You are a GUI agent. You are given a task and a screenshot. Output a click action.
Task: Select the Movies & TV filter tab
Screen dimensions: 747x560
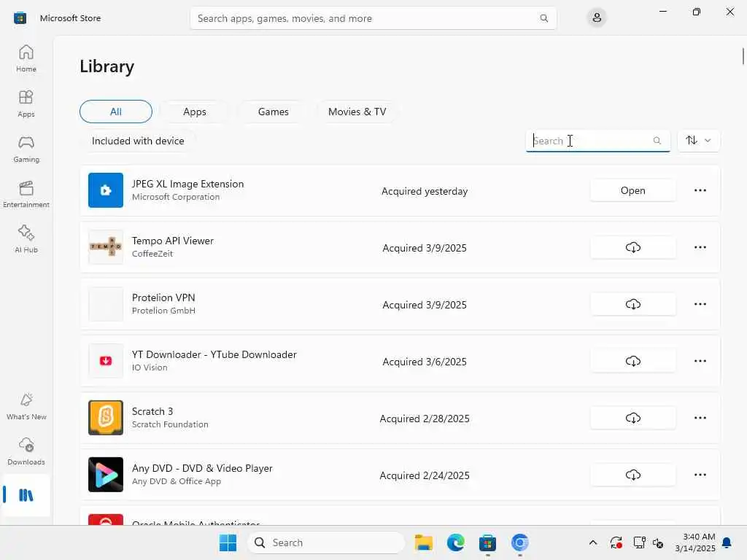[x=357, y=112]
